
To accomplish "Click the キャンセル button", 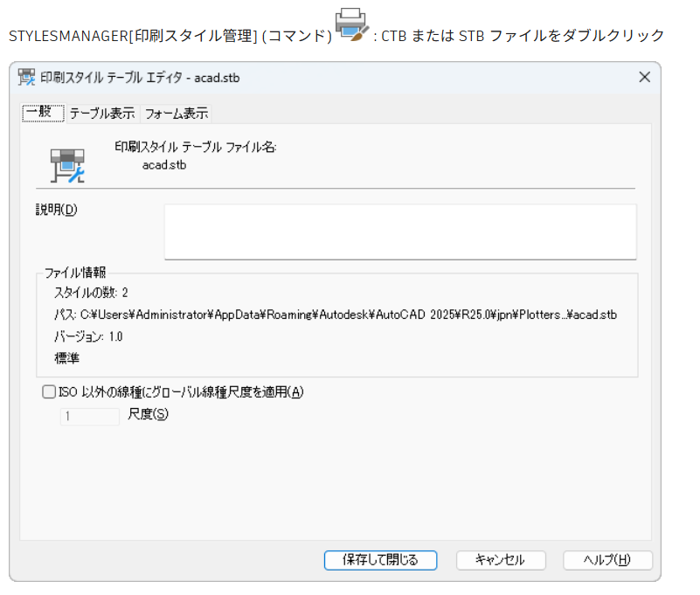I will click(500, 560).
